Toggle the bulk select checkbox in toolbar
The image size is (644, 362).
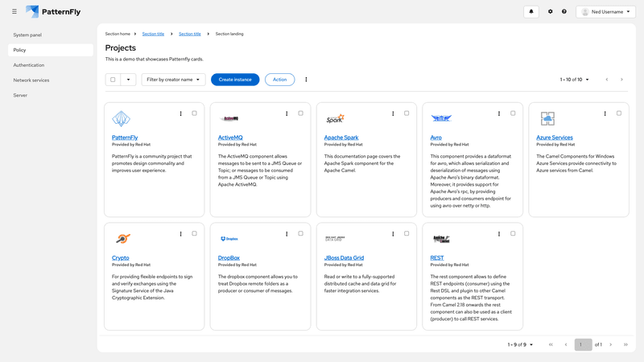pos(113,80)
